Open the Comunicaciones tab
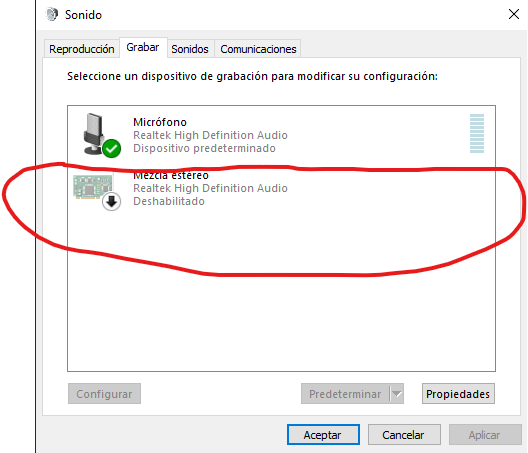This screenshot has width=528, height=453. (x=258, y=49)
